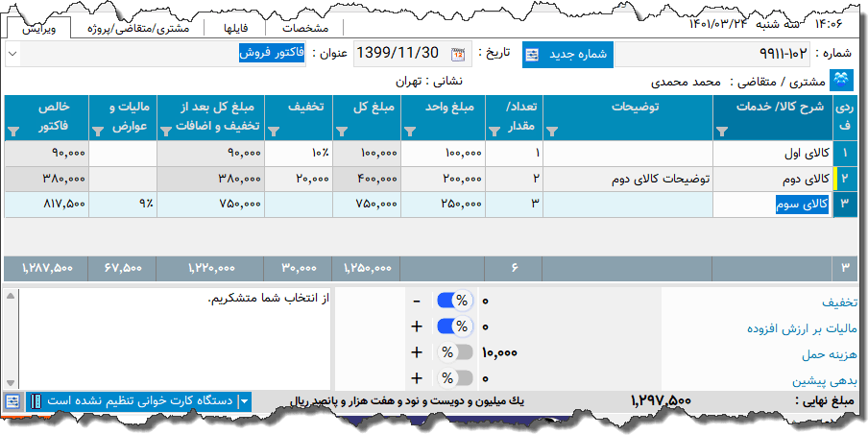Viewport: 868px width, 435px height.
Task: Filter the شرح کالا/ خدمات column
Action: point(721,132)
